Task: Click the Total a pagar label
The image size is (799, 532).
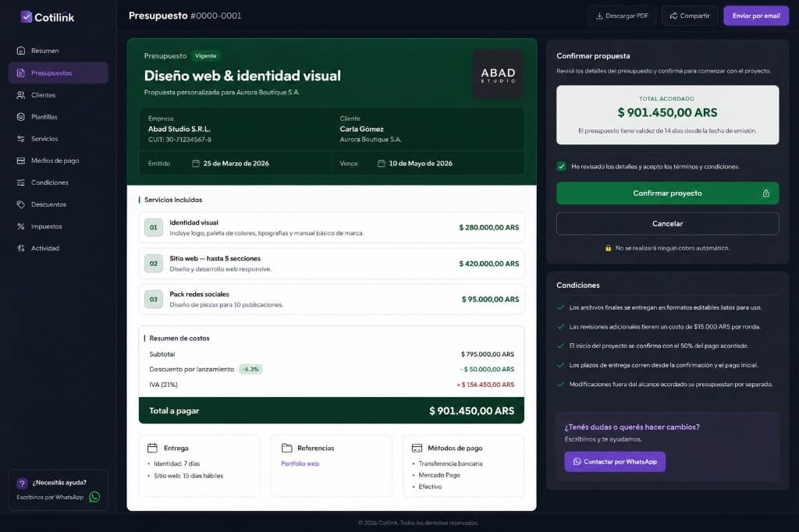Action: (174, 411)
